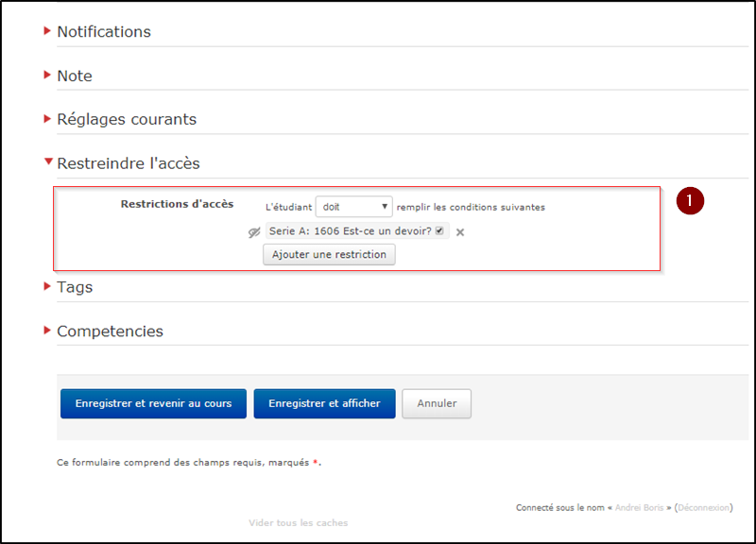Viewport: 756px width, 544px height.
Task: Expand the Note section
Action: [74, 76]
